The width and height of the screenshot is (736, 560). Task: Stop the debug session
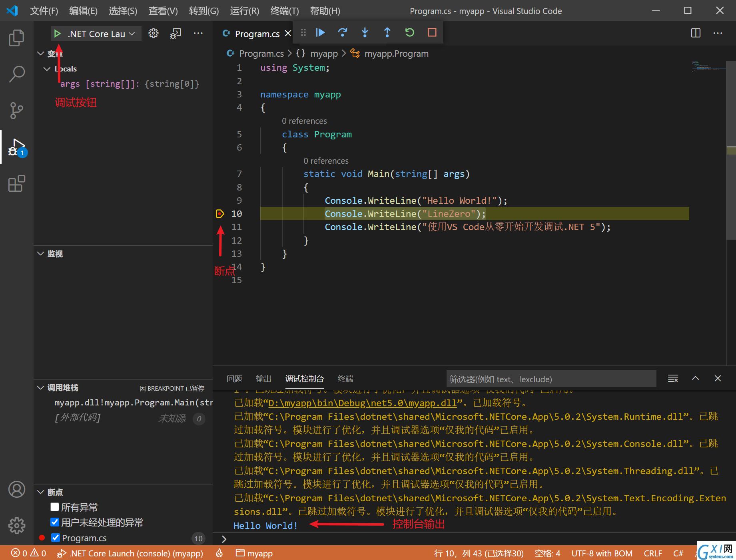432,32
